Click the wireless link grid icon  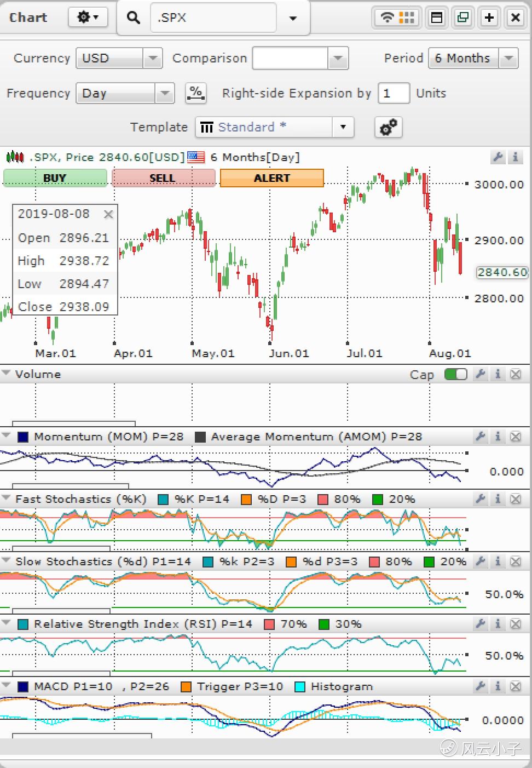point(397,18)
